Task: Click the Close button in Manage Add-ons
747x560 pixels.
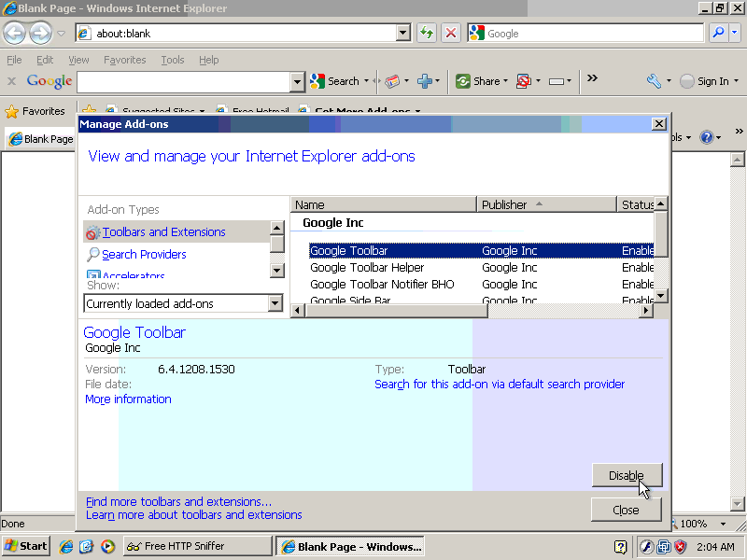Action: [626, 510]
